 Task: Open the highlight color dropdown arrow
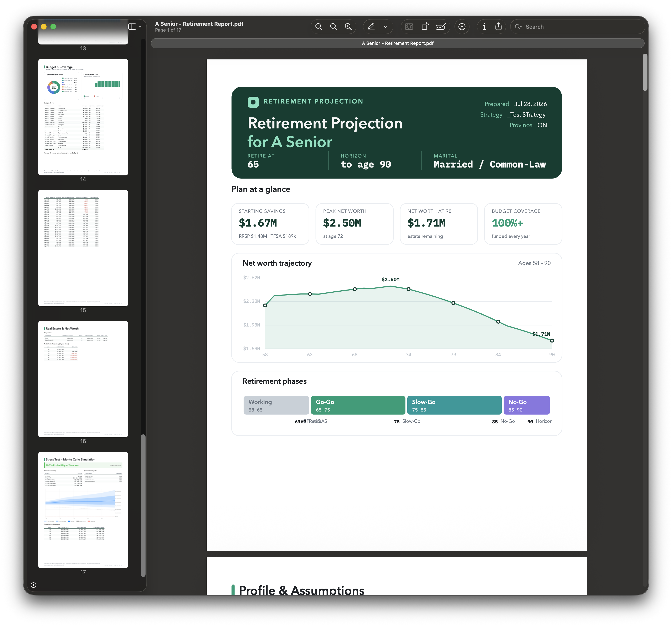386,27
